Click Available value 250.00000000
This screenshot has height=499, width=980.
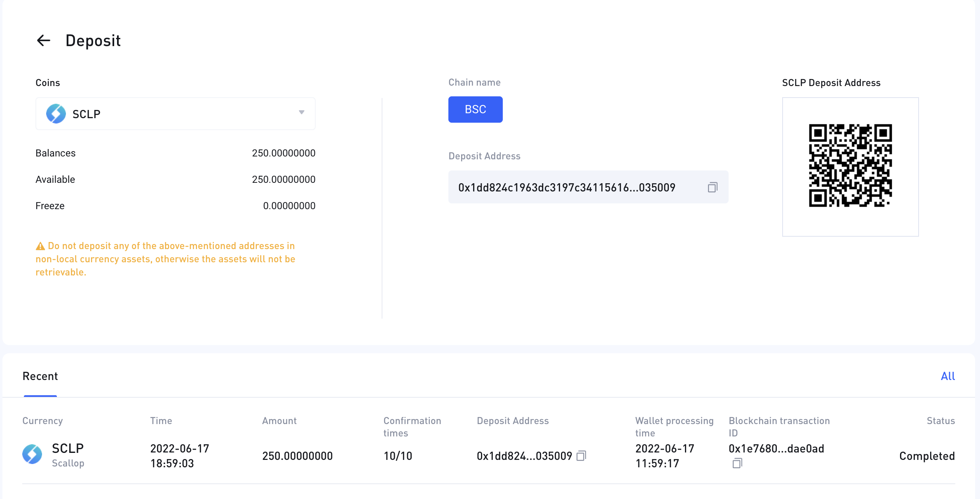click(284, 180)
